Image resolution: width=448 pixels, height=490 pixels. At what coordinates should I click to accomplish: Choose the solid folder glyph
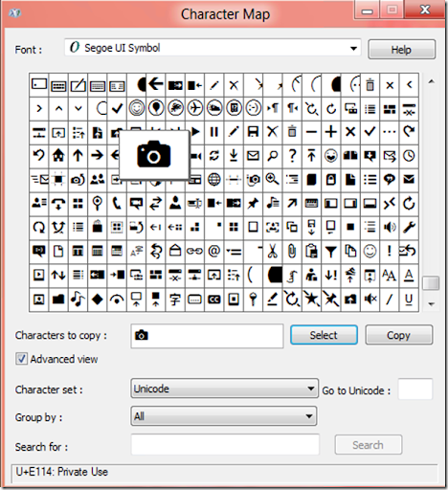click(x=58, y=300)
